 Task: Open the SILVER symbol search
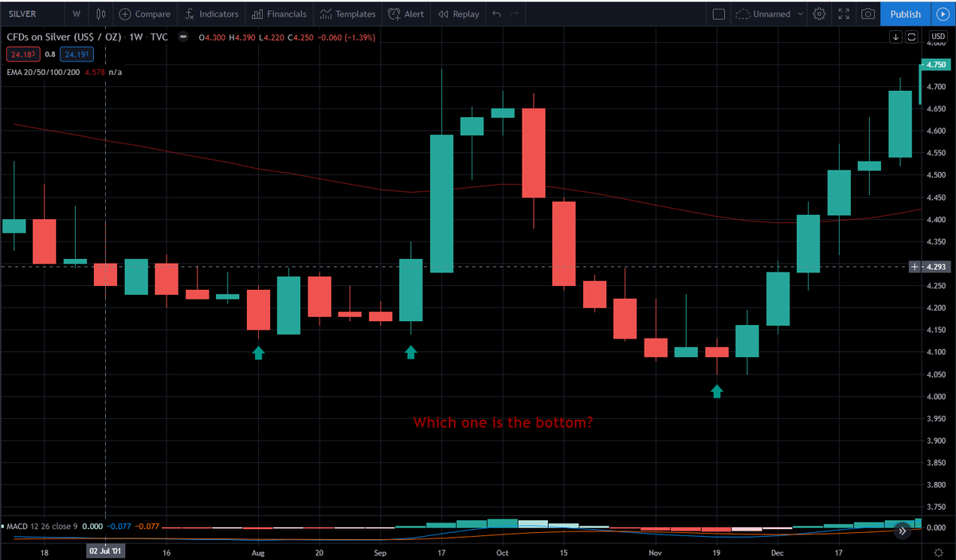(x=24, y=14)
